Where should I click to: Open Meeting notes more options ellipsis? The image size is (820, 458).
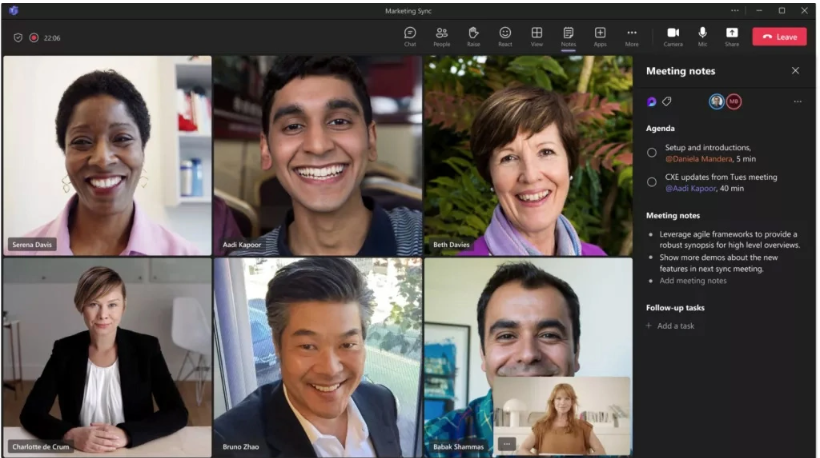tap(798, 101)
